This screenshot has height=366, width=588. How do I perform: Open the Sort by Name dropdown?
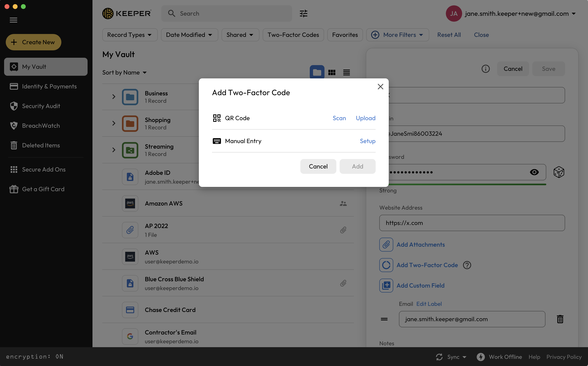click(124, 72)
